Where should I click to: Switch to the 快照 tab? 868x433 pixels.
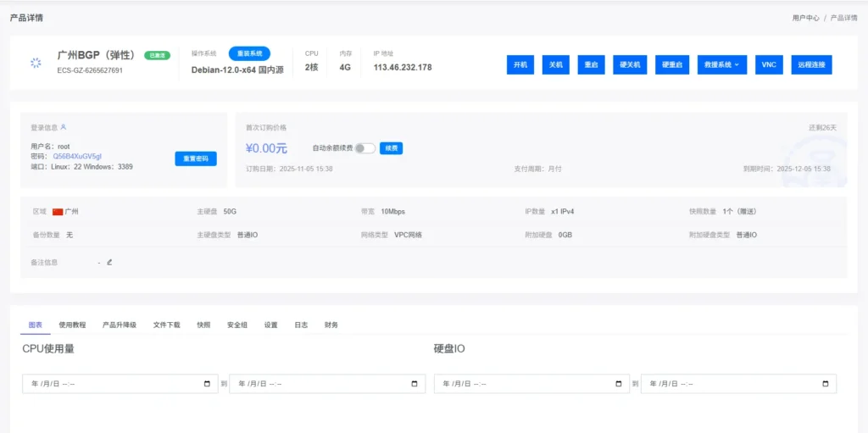[x=203, y=325]
